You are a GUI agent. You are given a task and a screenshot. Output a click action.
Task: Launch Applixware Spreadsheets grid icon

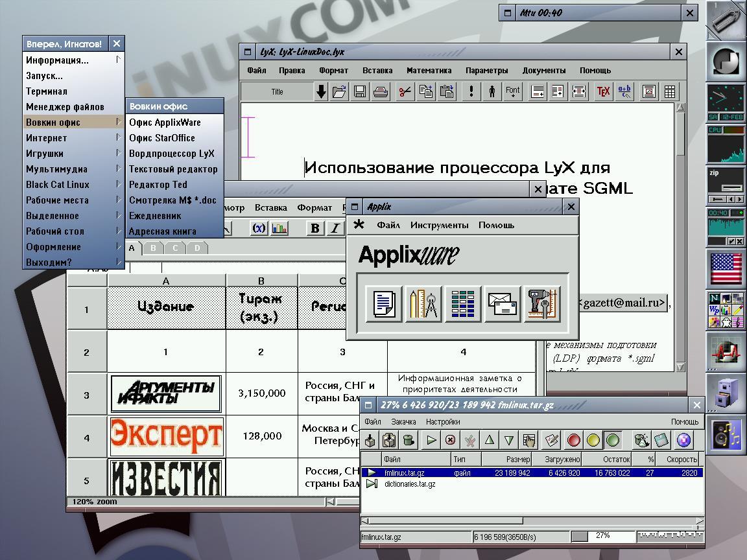point(462,304)
